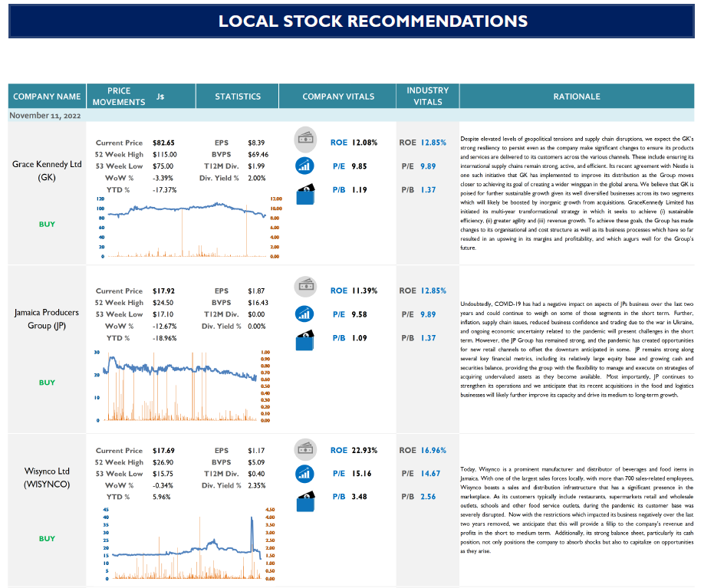Select Grace Kennedy company ROE 12.08%
The height and width of the screenshot is (588, 714).
click(x=365, y=143)
